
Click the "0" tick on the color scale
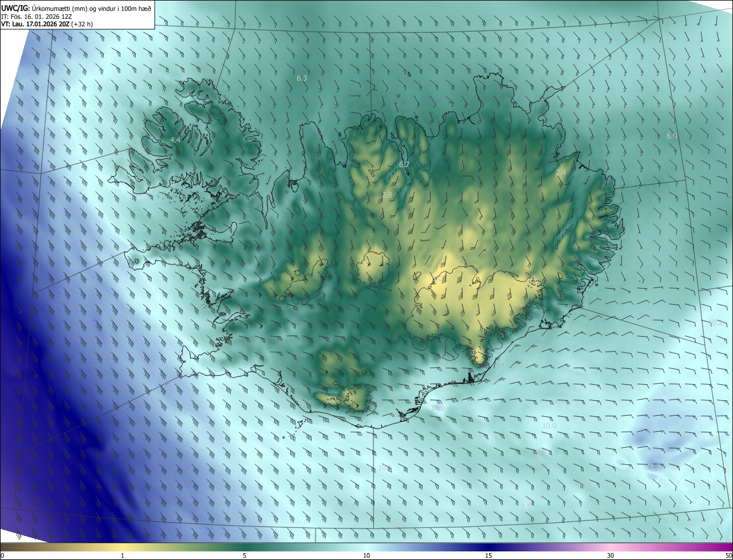point(2,555)
